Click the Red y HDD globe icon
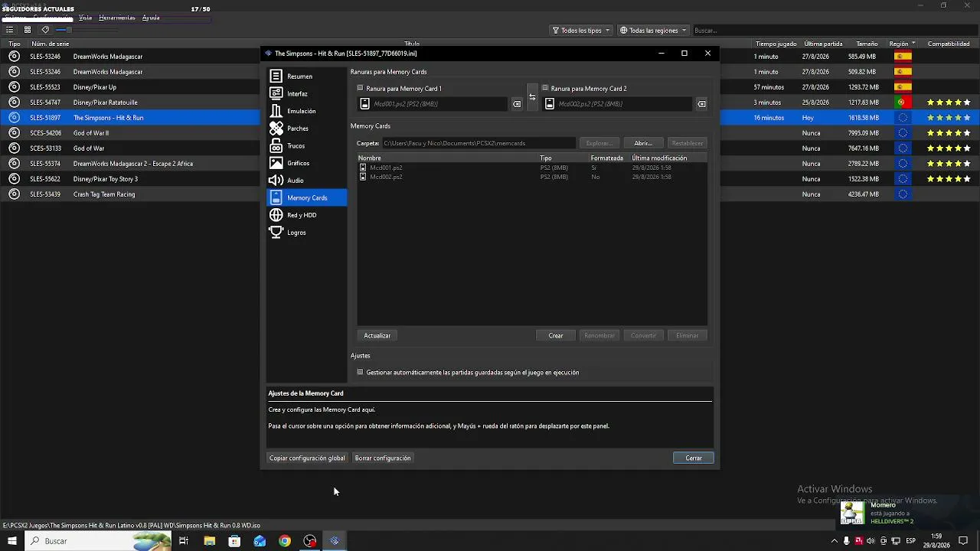980x551 pixels. (276, 215)
